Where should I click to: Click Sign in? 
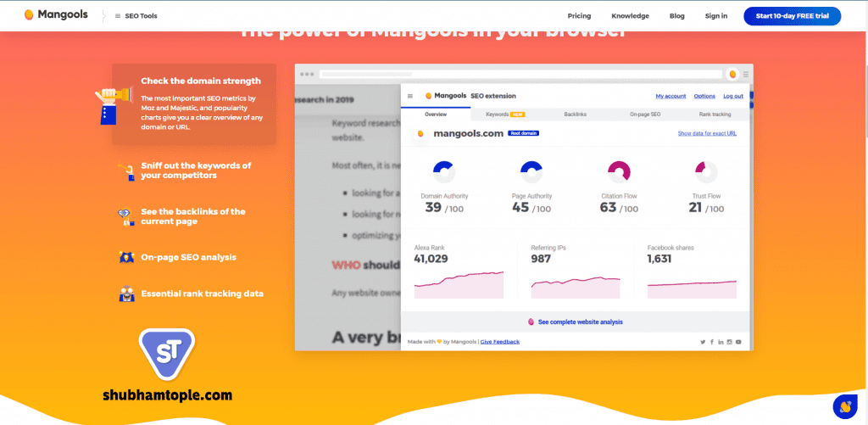pyautogui.click(x=715, y=16)
